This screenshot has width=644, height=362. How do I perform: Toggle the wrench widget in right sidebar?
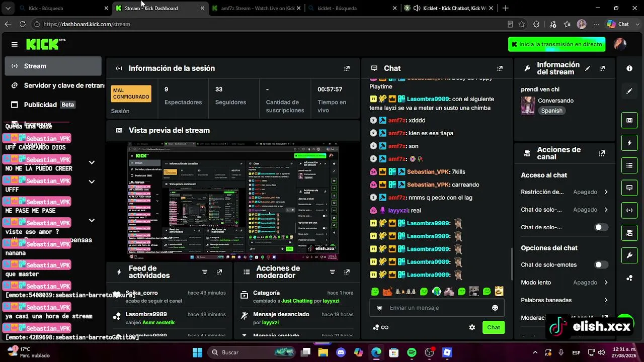(x=629, y=255)
